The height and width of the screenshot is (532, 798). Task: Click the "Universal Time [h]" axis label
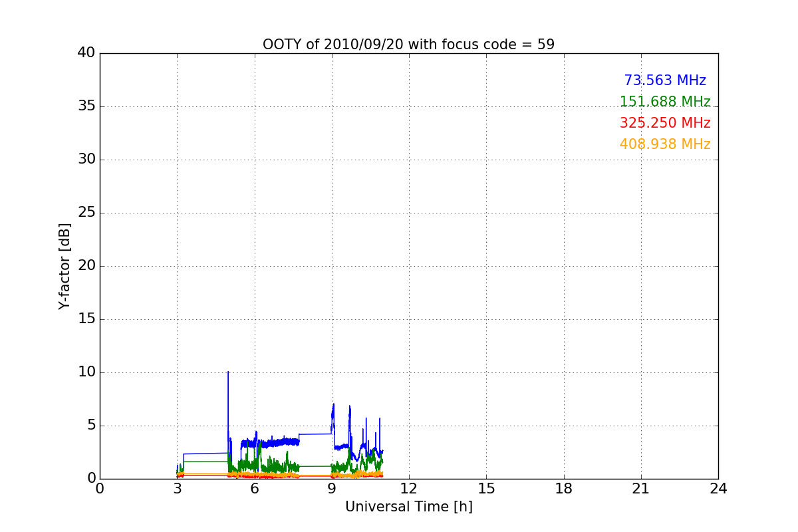tap(408, 507)
